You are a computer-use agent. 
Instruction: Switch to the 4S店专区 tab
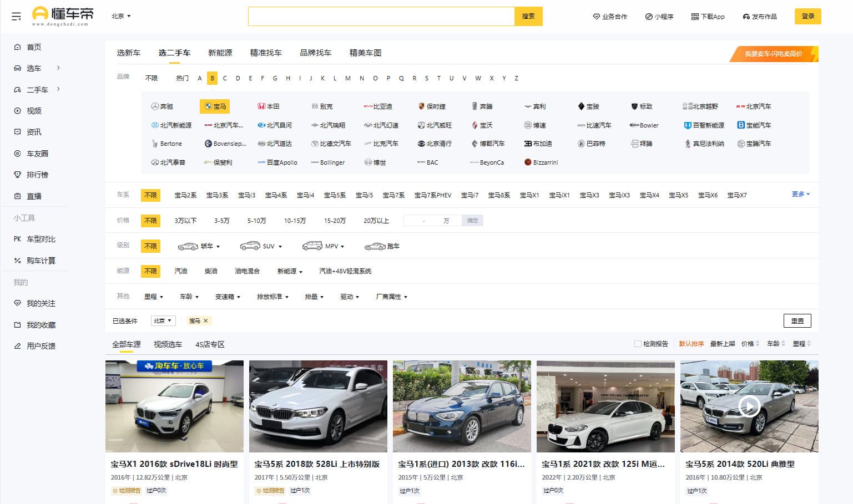tap(210, 344)
